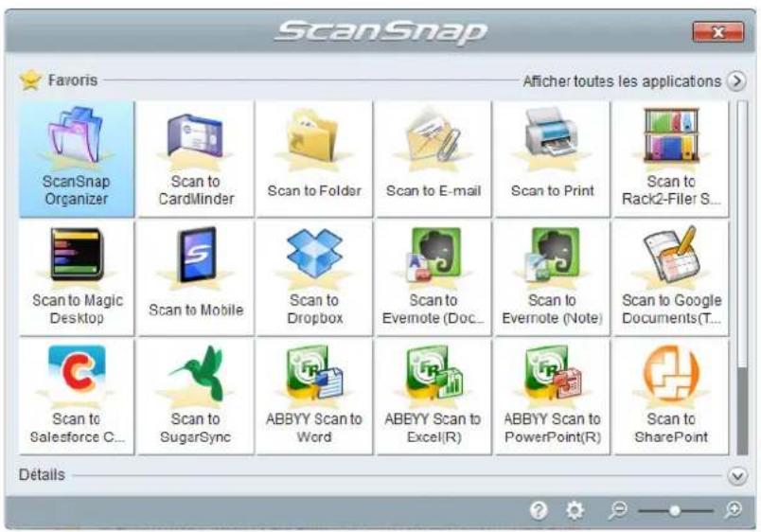
Task: Choose ABBYY Scan to Excel(R)
Action: (x=434, y=397)
